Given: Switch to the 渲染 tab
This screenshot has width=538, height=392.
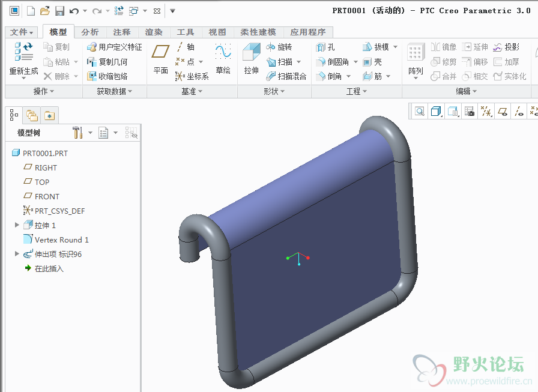Looking at the screenshot, I should pos(154,32).
